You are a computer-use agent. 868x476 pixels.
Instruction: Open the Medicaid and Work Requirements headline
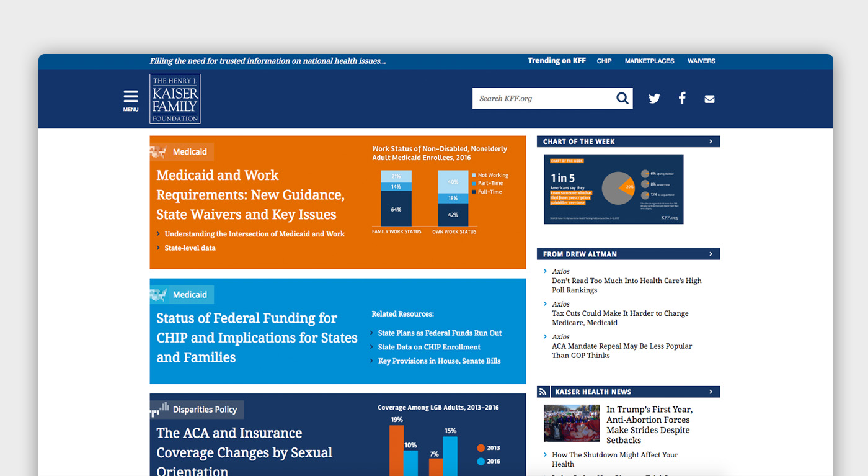(x=250, y=195)
